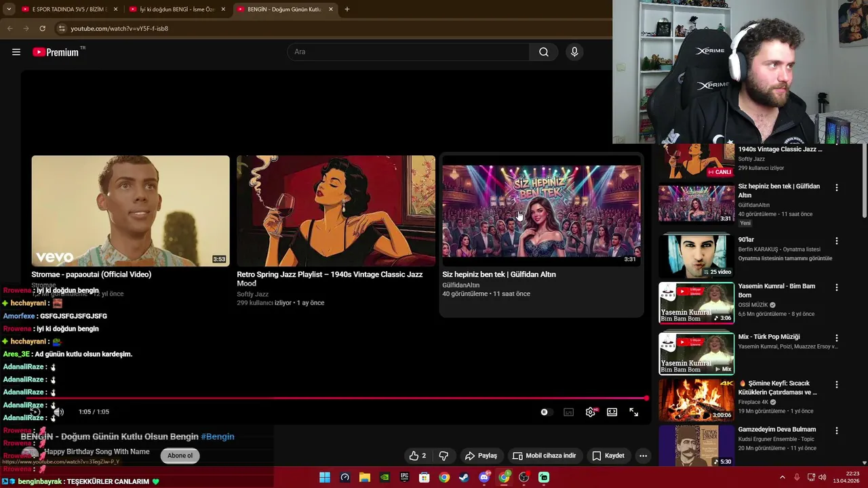This screenshot has width=868, height=488.
Task: Play Siz hepiniz ben tek end-screen thumbnail
Action: [x=541, y=211]
